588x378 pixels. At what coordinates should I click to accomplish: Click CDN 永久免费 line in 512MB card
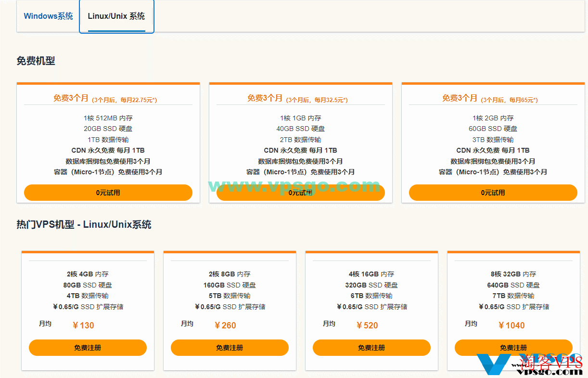[108, 150]
